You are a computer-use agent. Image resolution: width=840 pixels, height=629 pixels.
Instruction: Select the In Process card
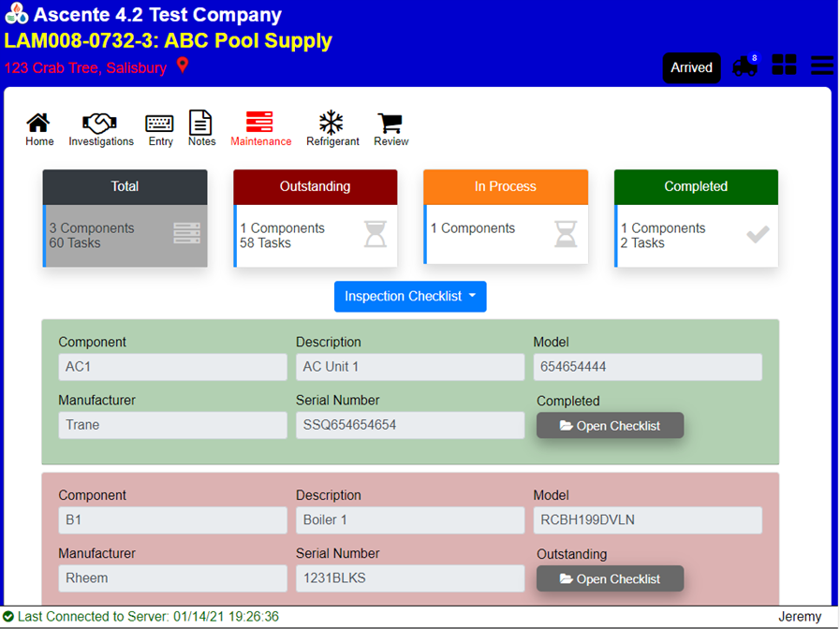506,219
